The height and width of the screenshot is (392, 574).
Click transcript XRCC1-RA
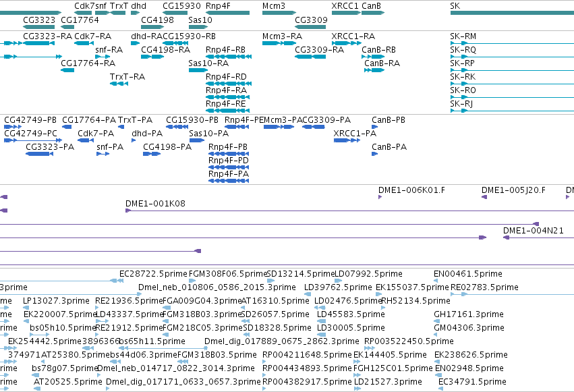(346, 43)
